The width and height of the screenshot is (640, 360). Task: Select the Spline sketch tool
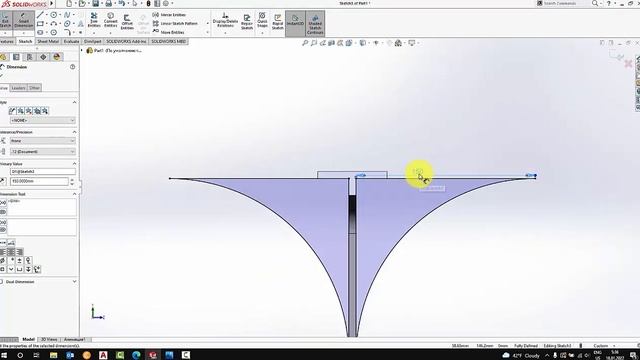pyautogui.click(x=67, y=15)
